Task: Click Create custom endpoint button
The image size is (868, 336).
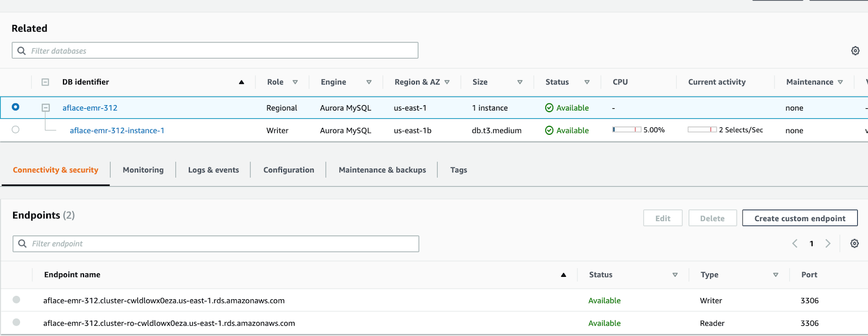Action: 800,218
